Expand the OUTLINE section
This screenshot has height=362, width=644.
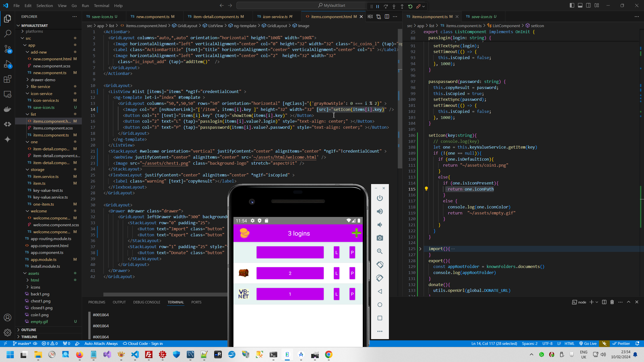coord(28,330)
